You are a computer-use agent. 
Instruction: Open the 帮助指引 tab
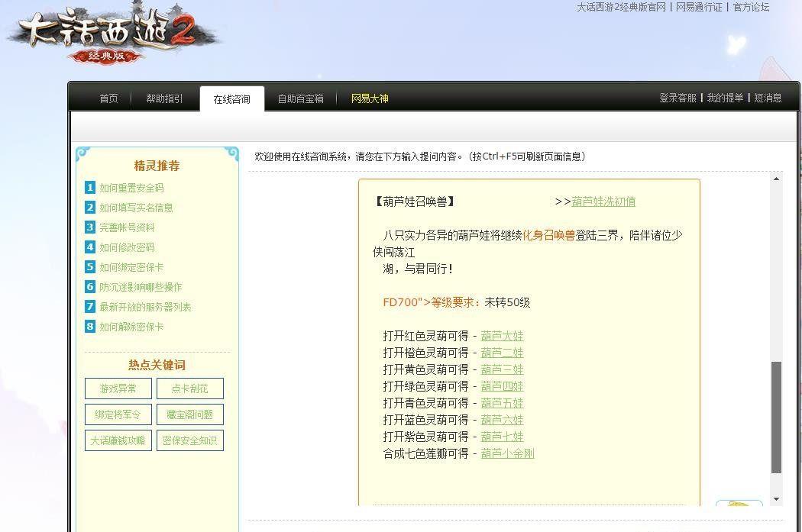(x=164, y=98)
